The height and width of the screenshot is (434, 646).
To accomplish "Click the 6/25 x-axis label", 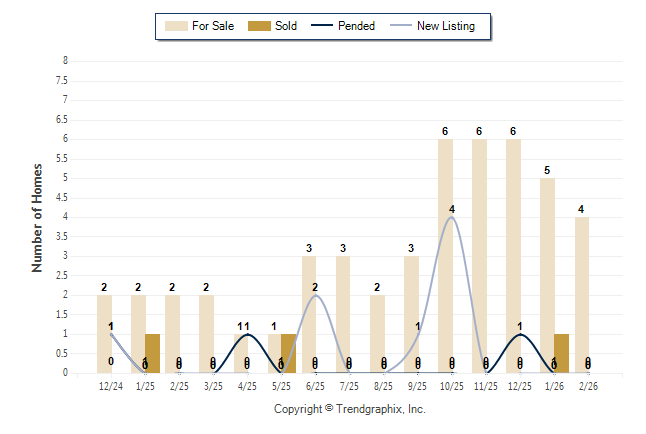I will coord(315,384).
